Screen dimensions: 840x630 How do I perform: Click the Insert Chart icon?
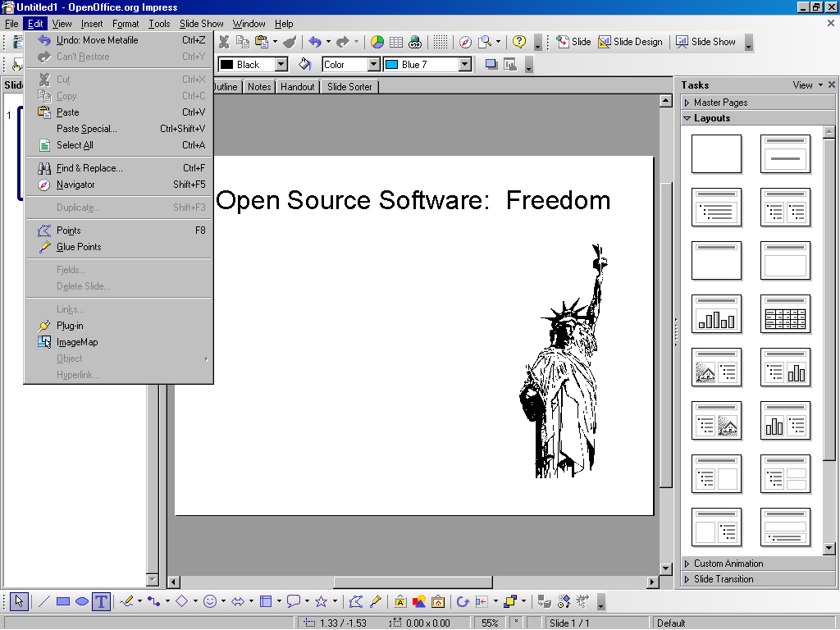point(377,42)
